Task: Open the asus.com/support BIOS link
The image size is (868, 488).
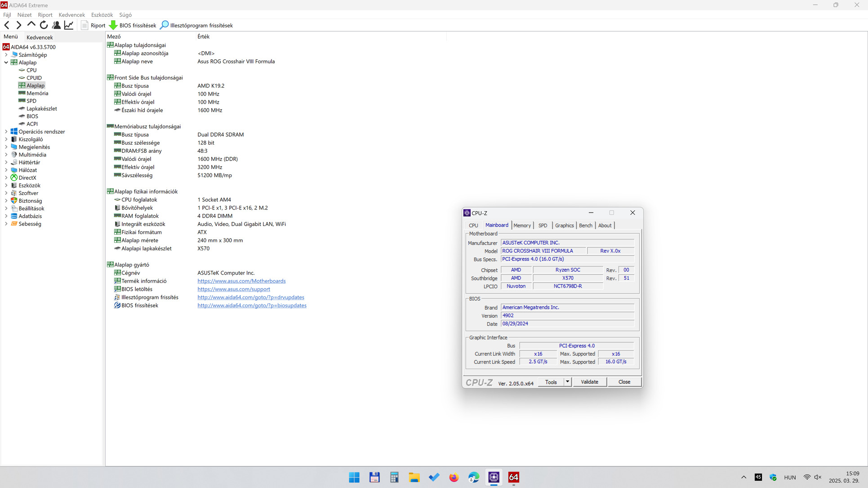Action: pyautogui.click(x=234, y=289)
